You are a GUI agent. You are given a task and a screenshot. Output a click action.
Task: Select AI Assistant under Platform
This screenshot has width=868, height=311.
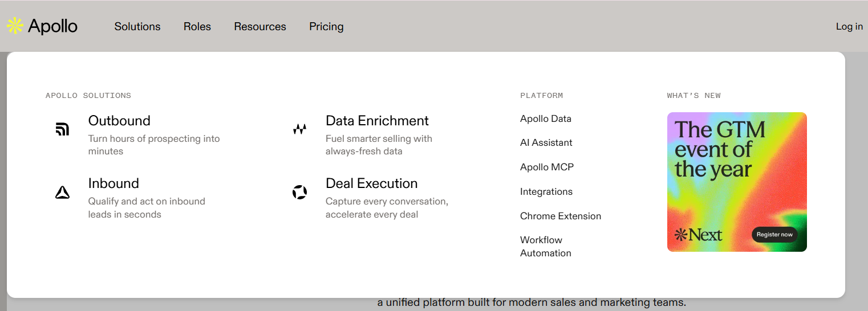[x=546, y=142]
